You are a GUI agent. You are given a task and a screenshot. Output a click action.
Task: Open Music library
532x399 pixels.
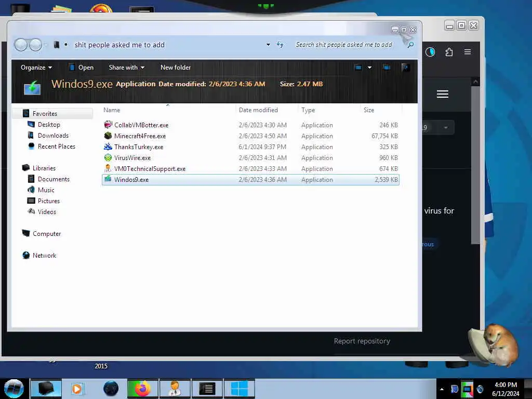46,190
